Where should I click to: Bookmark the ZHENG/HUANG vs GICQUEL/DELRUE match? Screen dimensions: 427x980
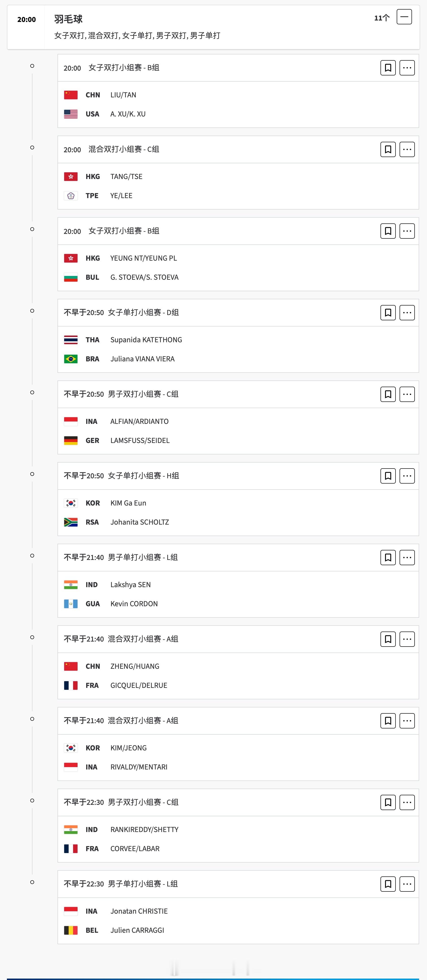coord(388,639)
